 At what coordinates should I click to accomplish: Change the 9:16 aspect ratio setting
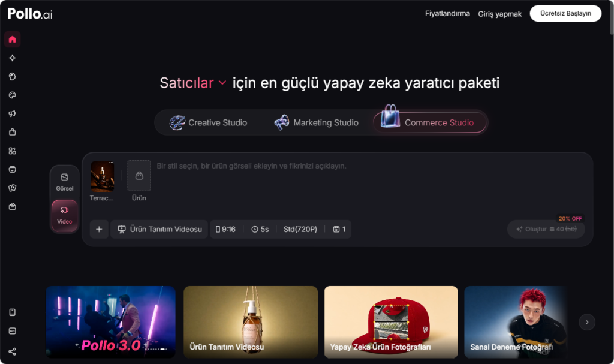pyautogui.click(x=225, y=229)
